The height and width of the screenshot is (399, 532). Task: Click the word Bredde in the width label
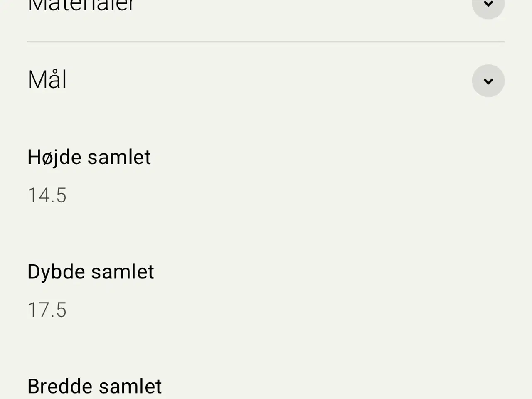point(60,387)
